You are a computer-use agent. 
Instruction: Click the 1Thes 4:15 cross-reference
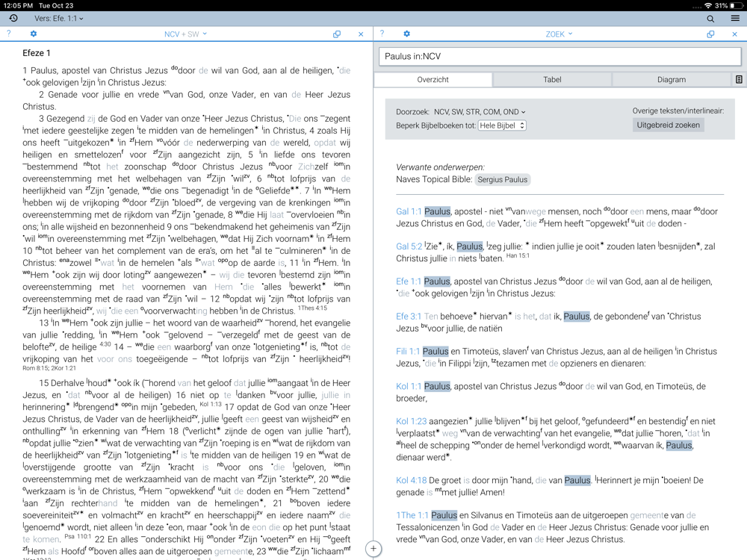click(312, 308)
